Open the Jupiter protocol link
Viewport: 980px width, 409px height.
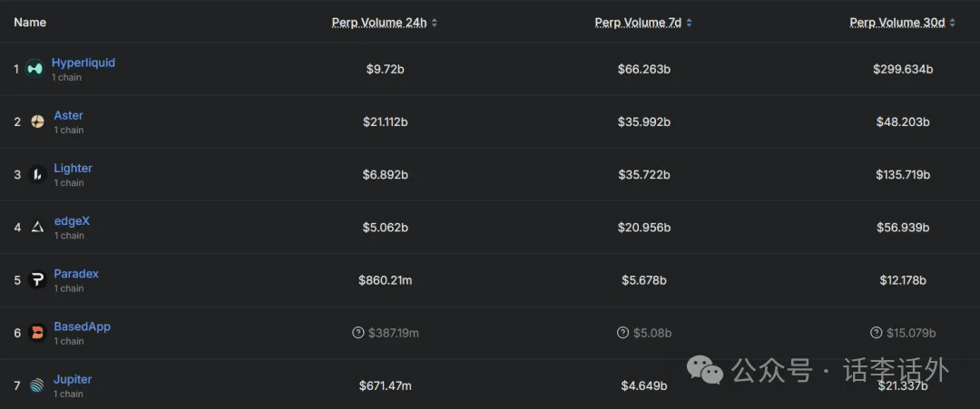point(73,380)
